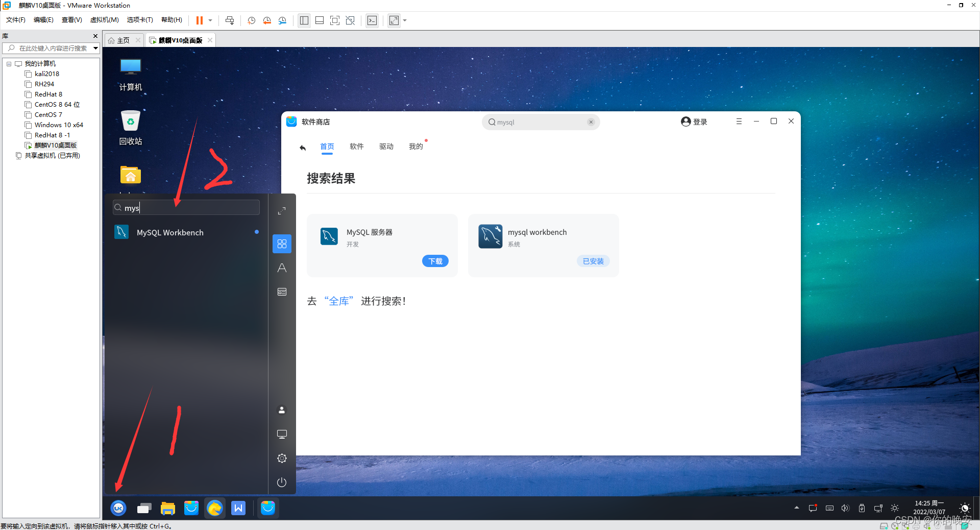Launch MySQL Workbench from start menu results

click(186, 232)
